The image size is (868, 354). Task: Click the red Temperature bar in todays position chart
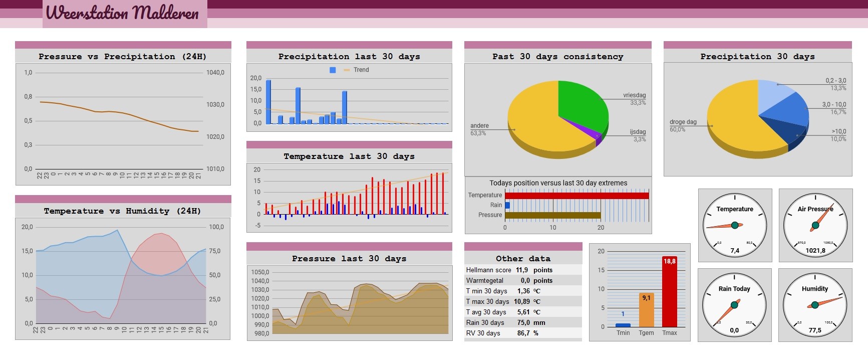(x=576, y=196)
